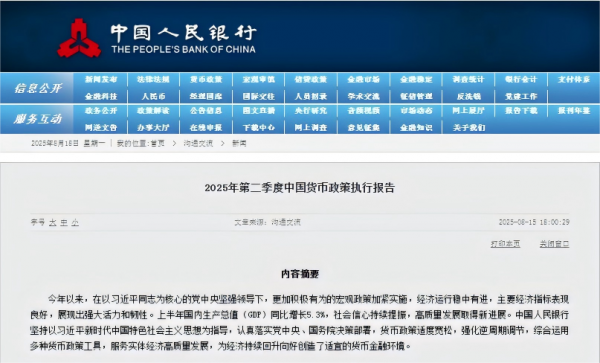Open the 法律法规 navigation item
600x363 pixels.
[153, 80]
